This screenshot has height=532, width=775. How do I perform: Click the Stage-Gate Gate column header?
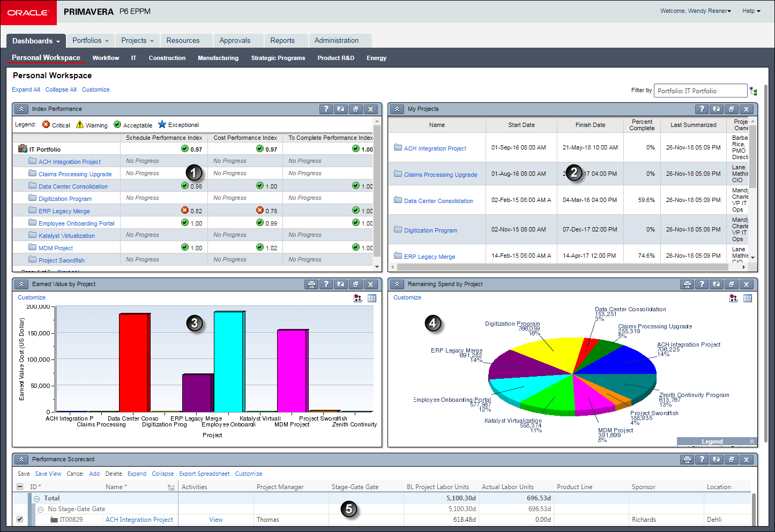(x=355, y=487)
